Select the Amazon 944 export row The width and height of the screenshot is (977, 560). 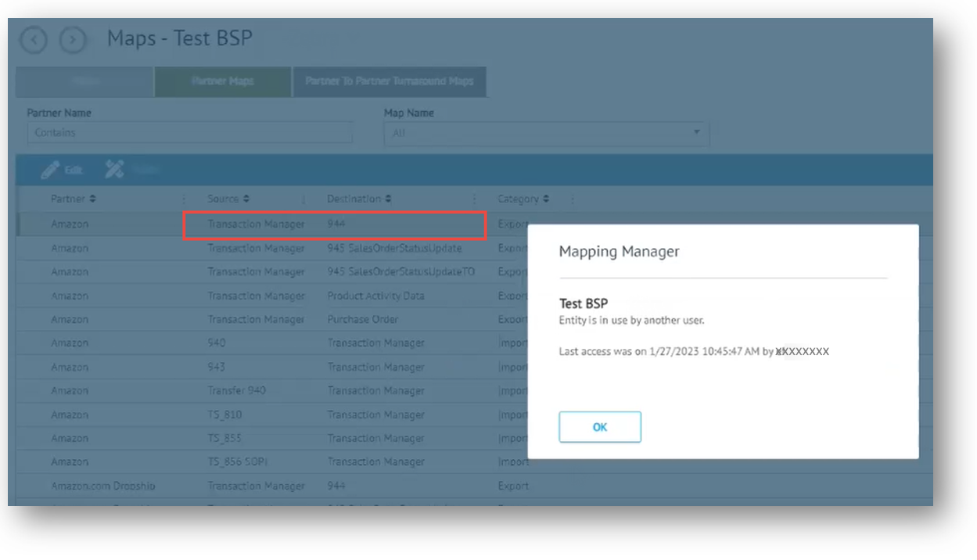pos(335,224)
